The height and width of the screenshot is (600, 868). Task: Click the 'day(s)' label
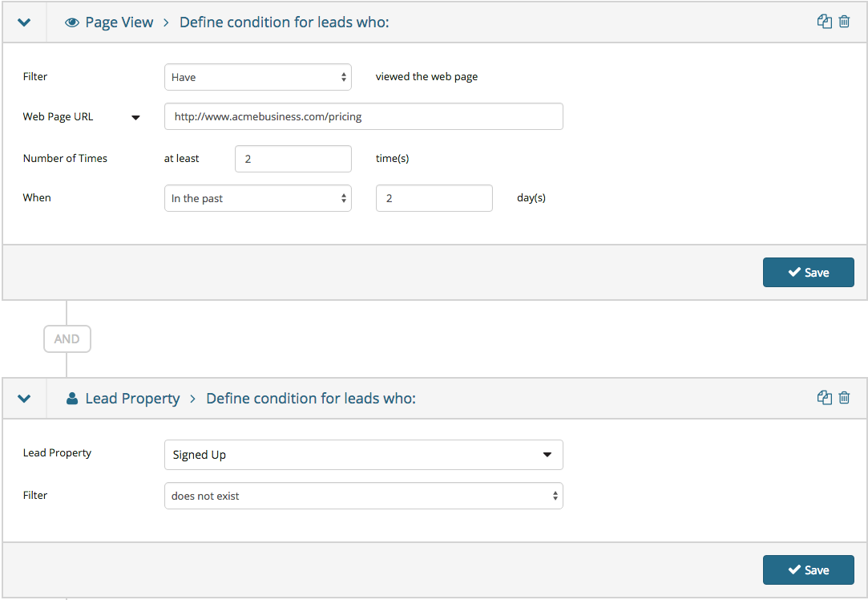coord(531,198)
